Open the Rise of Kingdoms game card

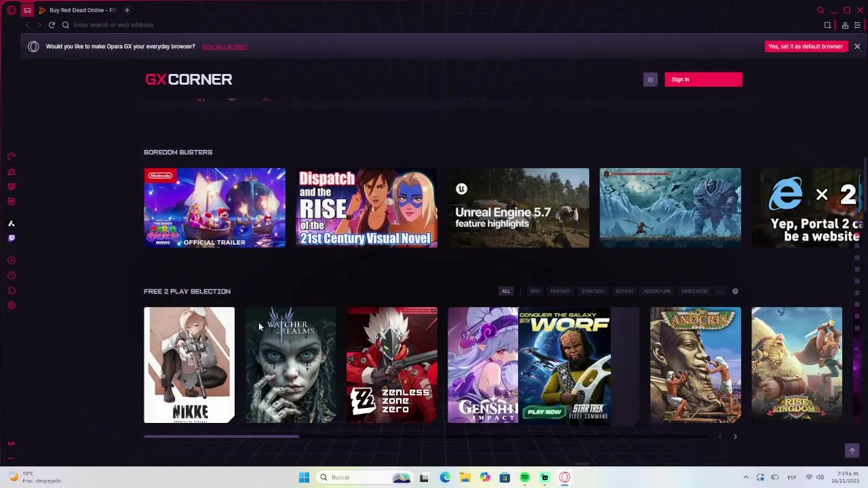coord(797,365)
